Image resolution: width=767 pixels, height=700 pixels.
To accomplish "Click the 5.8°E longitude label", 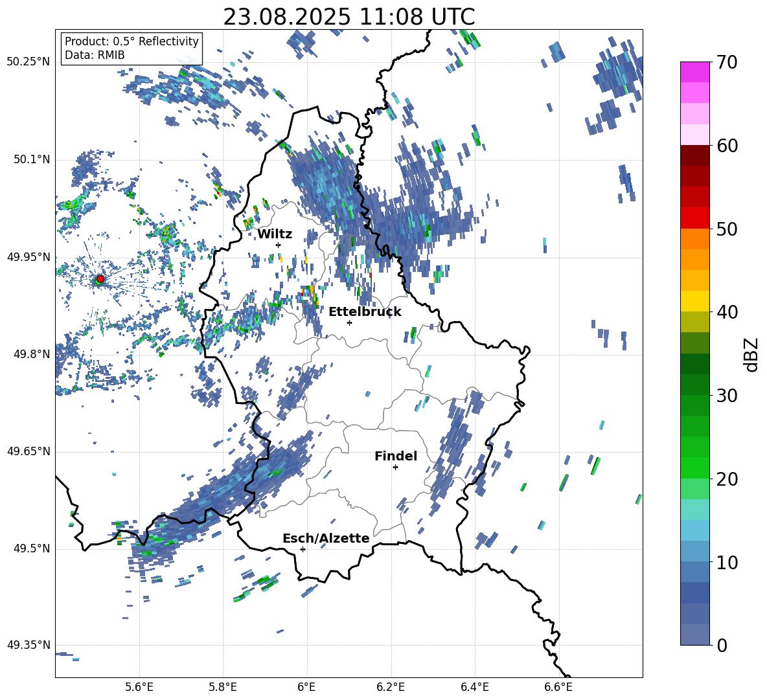I will click(223, 687).
